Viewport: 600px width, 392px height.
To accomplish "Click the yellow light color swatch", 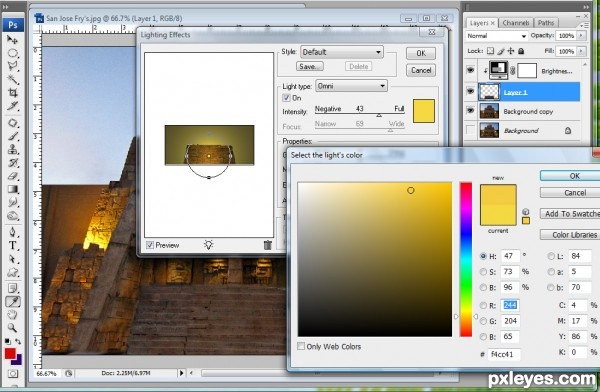I will click(424, 111).
